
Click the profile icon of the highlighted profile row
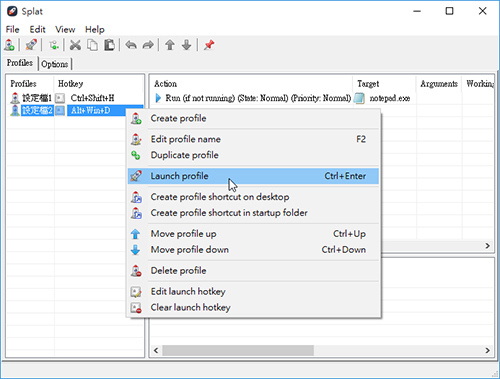[15, 110]
